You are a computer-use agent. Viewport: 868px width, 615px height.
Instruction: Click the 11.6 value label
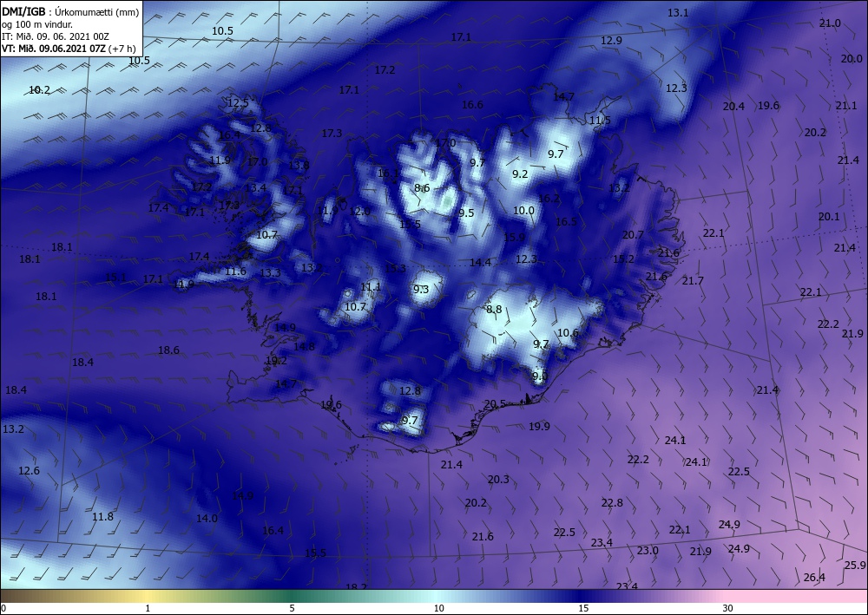(x=235, y=271)
